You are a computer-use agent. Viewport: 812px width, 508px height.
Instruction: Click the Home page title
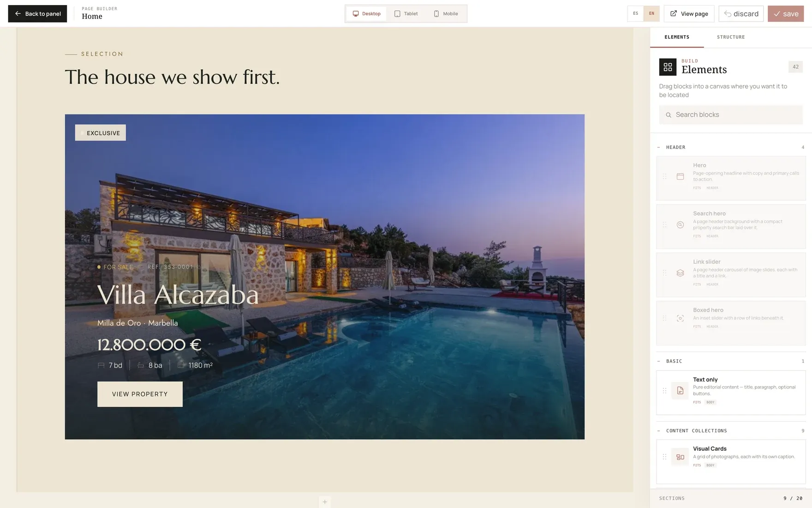coord(92,17)
